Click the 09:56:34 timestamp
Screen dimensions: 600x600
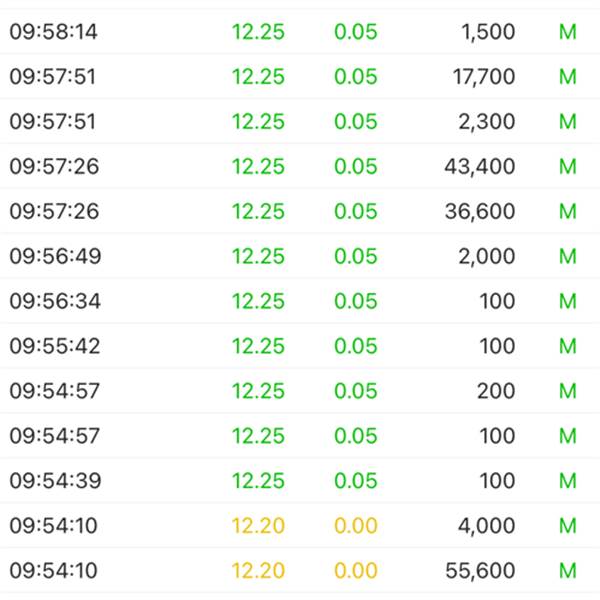54,302
